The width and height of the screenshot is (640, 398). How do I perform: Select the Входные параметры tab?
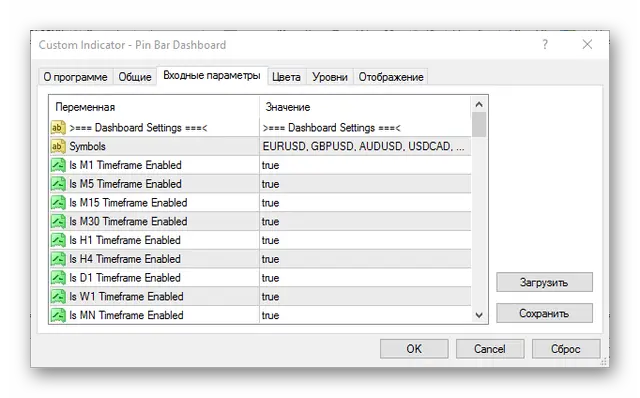point(212,76)
